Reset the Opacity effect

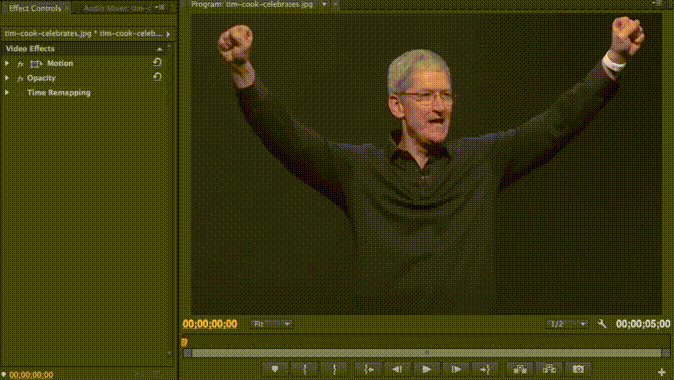tap(157, 77)
